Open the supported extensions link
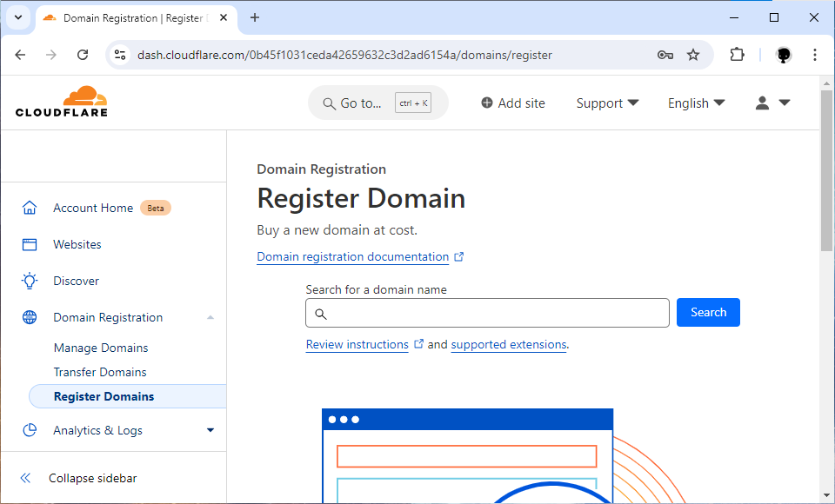Screen dimensions: 835x504 pyautogui.click(x=509, y=344)
